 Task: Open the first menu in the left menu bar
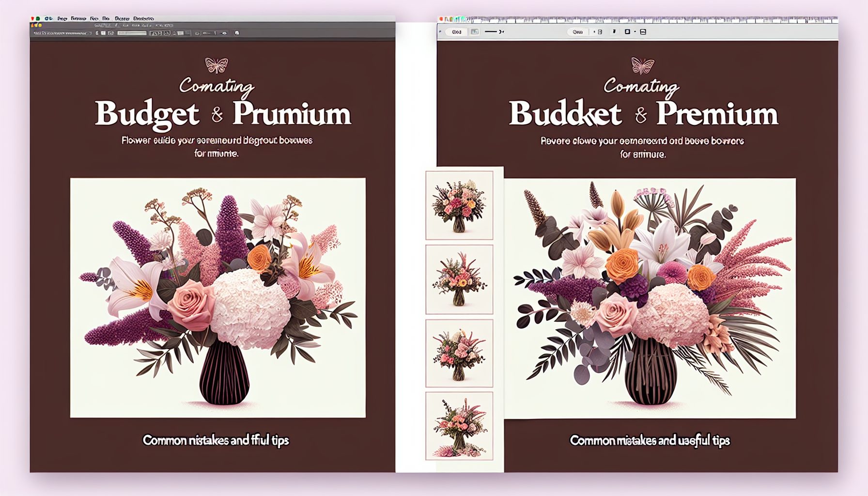click(62, 19)
